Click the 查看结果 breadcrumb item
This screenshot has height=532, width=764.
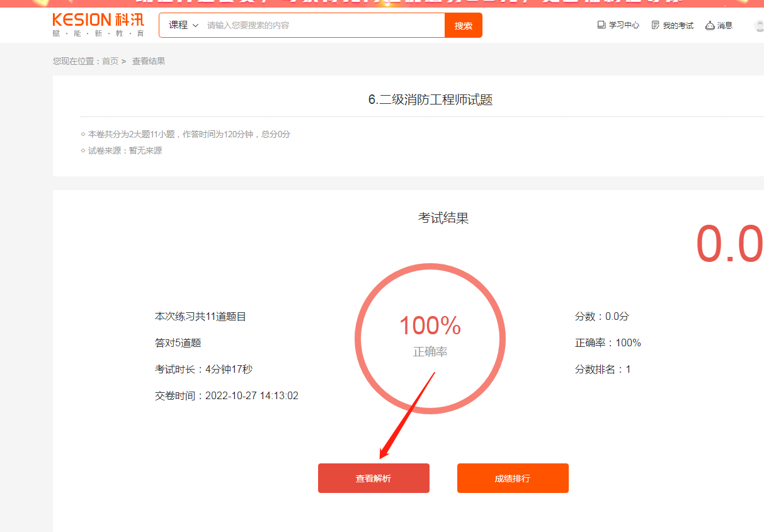tap(149, 61)
